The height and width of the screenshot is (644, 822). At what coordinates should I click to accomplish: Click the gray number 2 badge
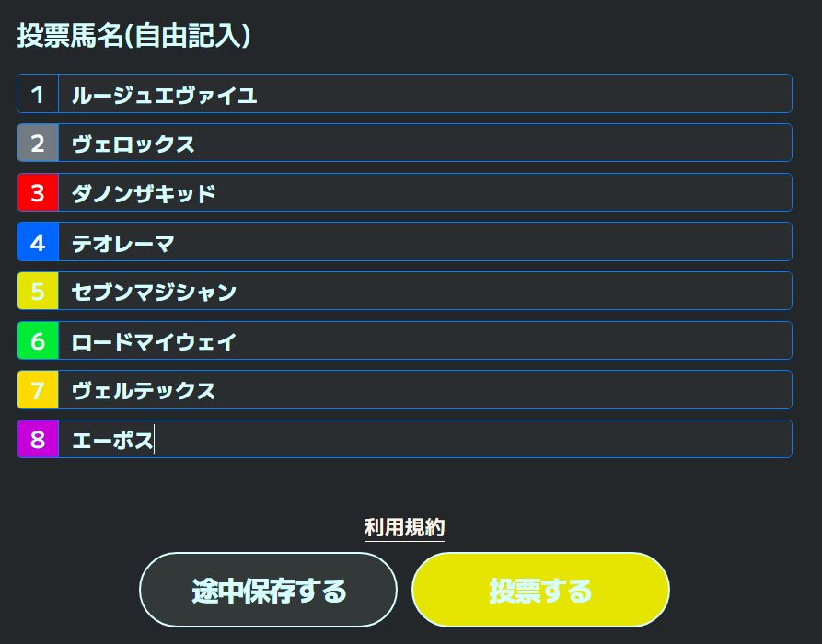click(x=38, y=144)
